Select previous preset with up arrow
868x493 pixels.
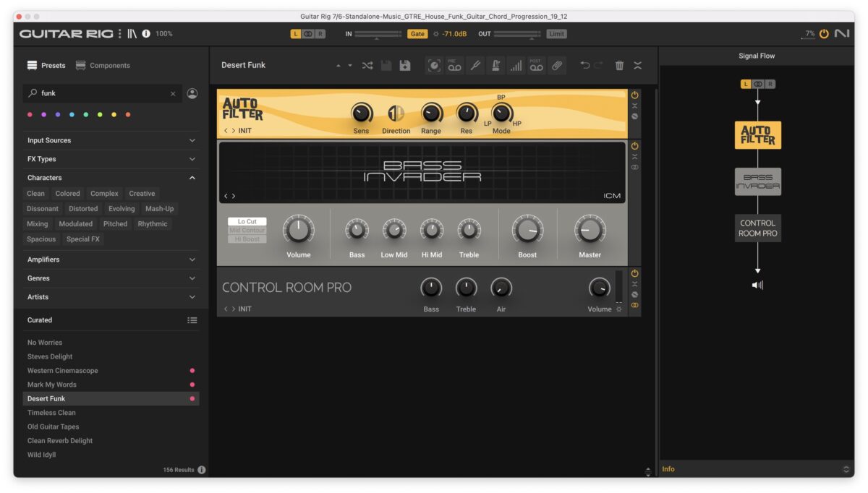click(x=339, y=66)
